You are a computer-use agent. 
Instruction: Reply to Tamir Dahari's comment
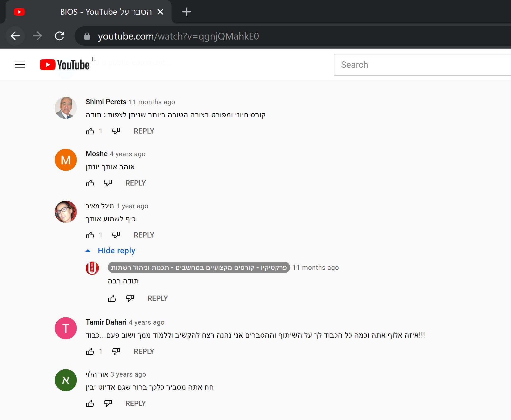(x=144, y=351)
